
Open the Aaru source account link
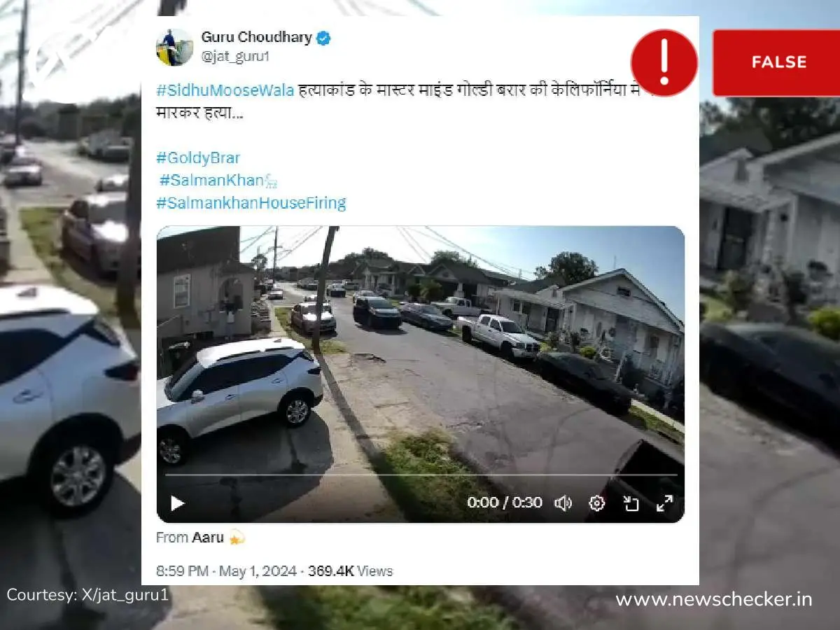[208, 538]
